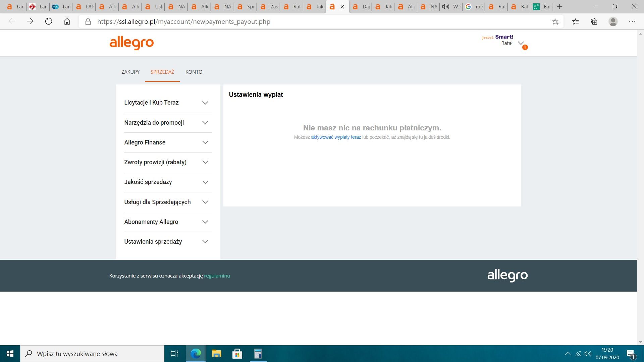Open Microsoft Edge from taskbar
Screen dimensions: 644x362
pyautogui.click(x=196, y=354)
